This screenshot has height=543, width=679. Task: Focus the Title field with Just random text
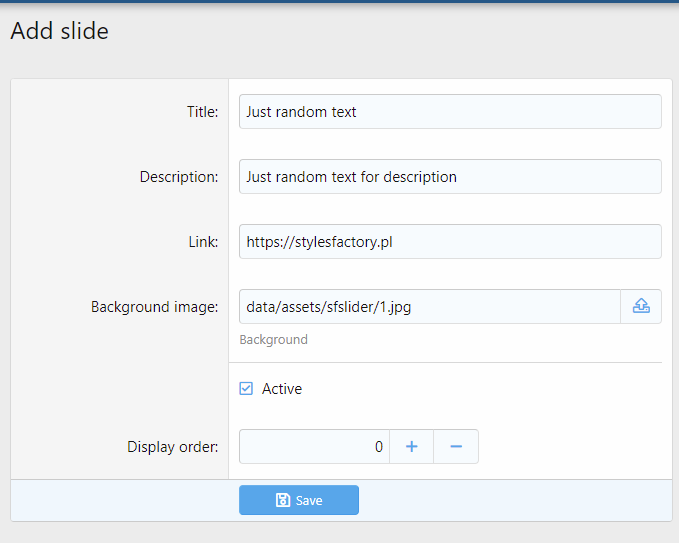click(x=450, y=112)
